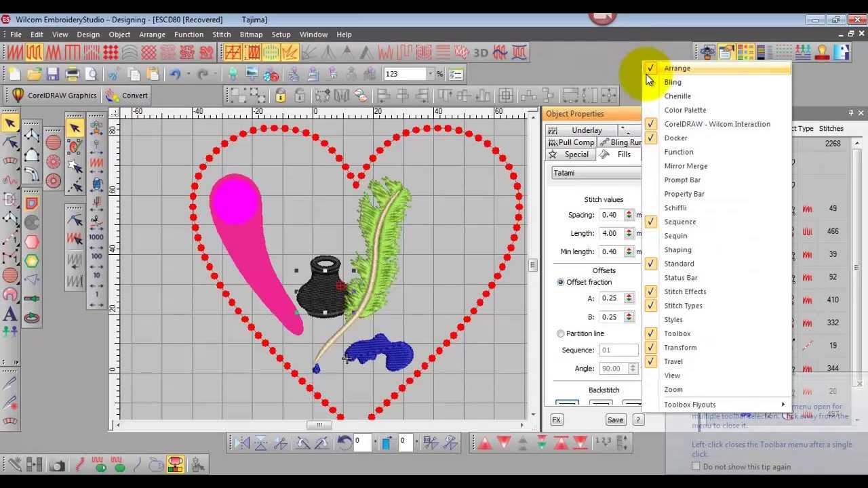Enable the Function toolbar in the menu
The width and height of the screenshot is (868, 488).
[679, 152]
